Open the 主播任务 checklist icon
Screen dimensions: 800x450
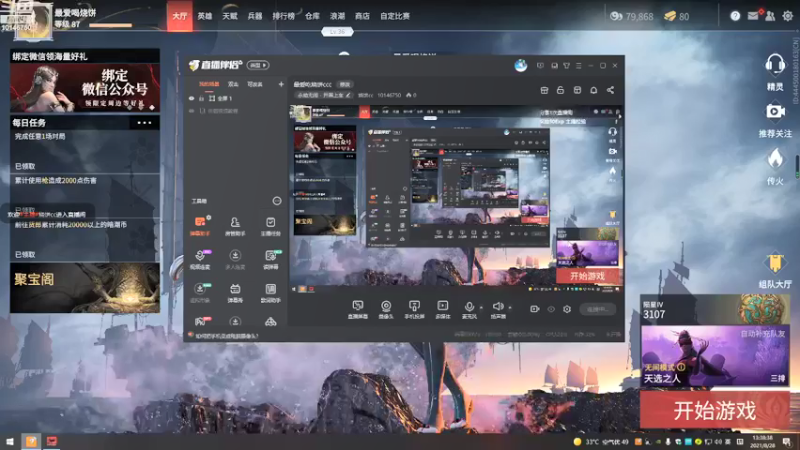[270, 226]
